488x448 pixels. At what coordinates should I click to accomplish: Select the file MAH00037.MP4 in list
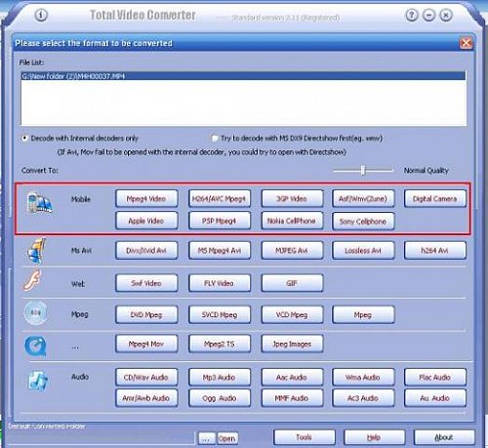click(243, 76)
